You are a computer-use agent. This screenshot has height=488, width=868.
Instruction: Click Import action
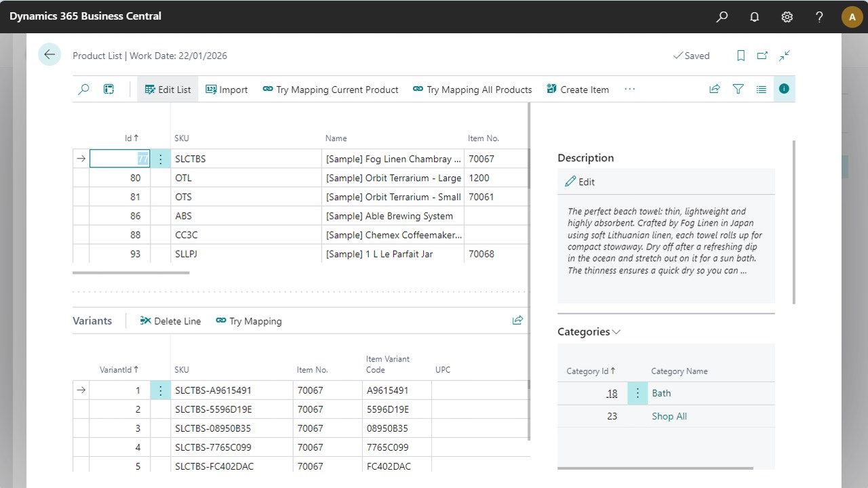pyautogui.click(x=226, y=89)
